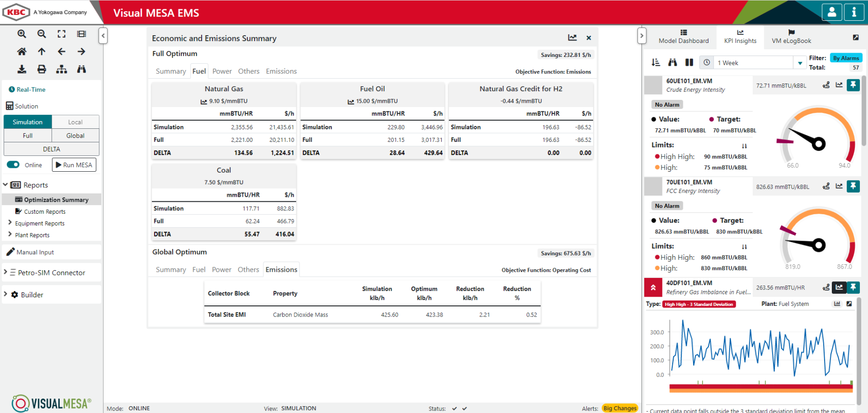Image resolution: width=868 pixels, height=413 pixels.
Task: Switch to the VM eLogBook tab
Action: [x=791, y=37]
